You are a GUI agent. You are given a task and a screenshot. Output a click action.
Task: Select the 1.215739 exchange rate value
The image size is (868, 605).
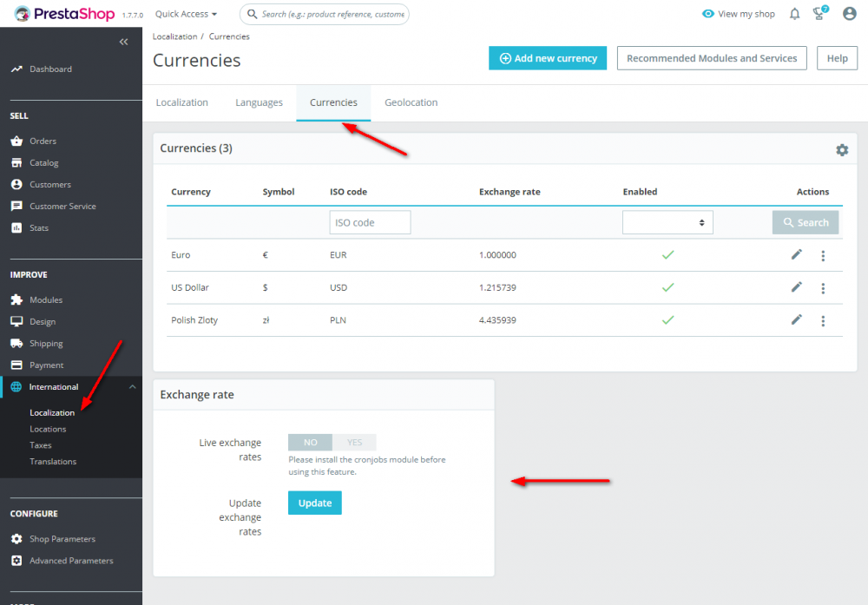497,287
